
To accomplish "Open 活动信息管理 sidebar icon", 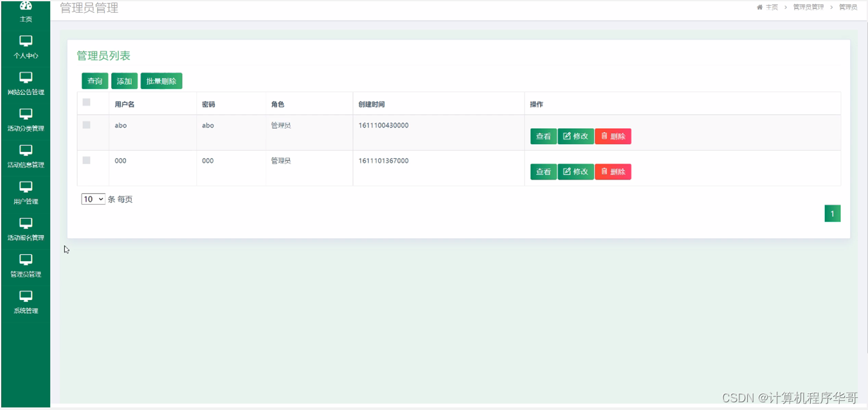I will pyautogui.click(x=26, y=151).
